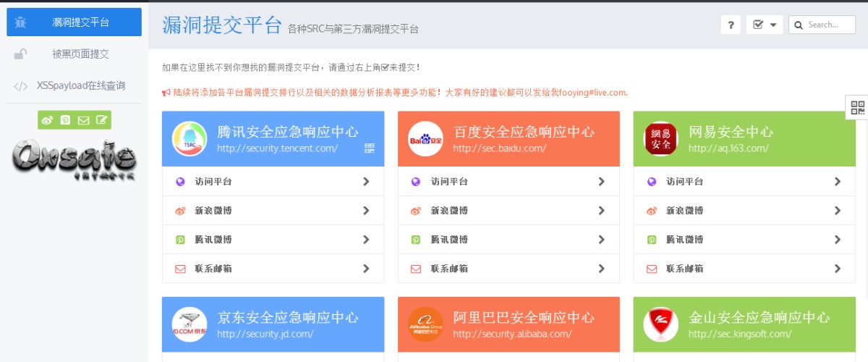Show the QR code tab at right edge
Screen dimensions: 868x362
tap(857, 108)
